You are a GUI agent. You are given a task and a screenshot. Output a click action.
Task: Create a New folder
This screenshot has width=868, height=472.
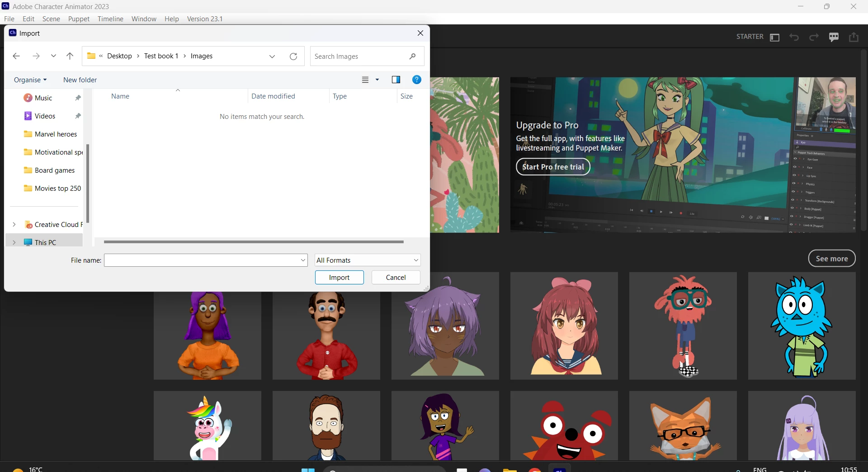[x=80, y=80]
